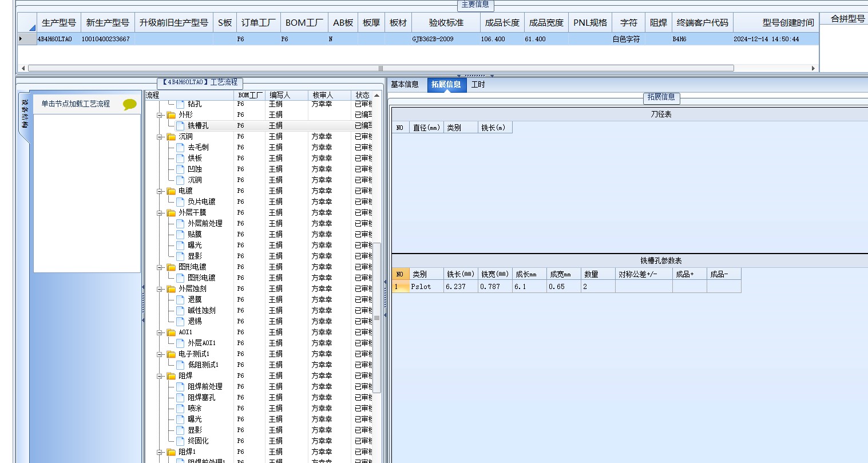Click the document icon beside 外层前处理
This screenshot has height=463, width=868.
coord(180,223)
